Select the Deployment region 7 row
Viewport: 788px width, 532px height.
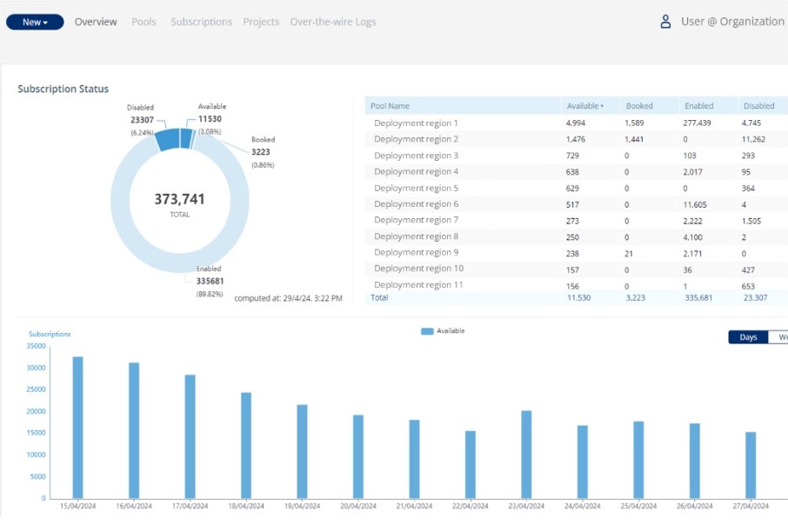pos(576,220)
